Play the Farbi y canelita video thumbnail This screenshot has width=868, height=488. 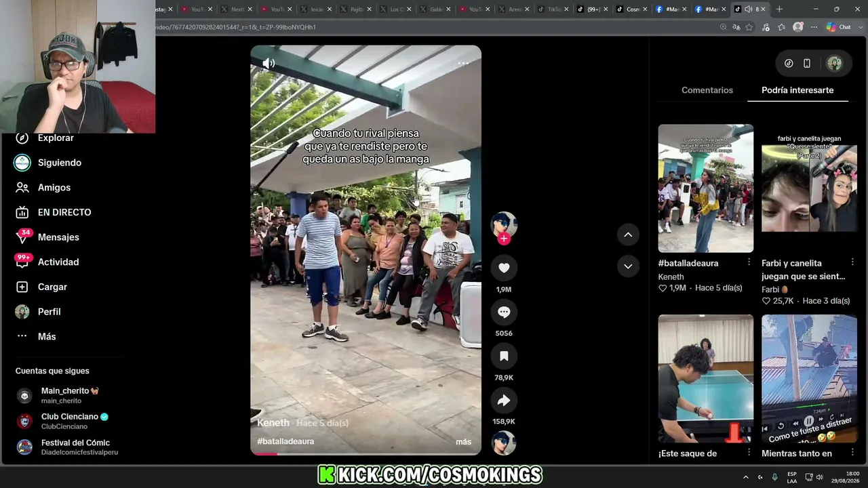click(809, 188)
